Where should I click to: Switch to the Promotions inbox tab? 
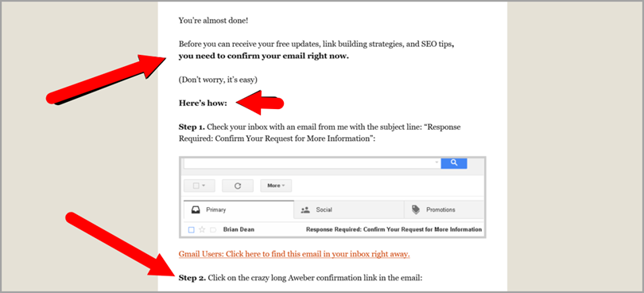[444, 210]
